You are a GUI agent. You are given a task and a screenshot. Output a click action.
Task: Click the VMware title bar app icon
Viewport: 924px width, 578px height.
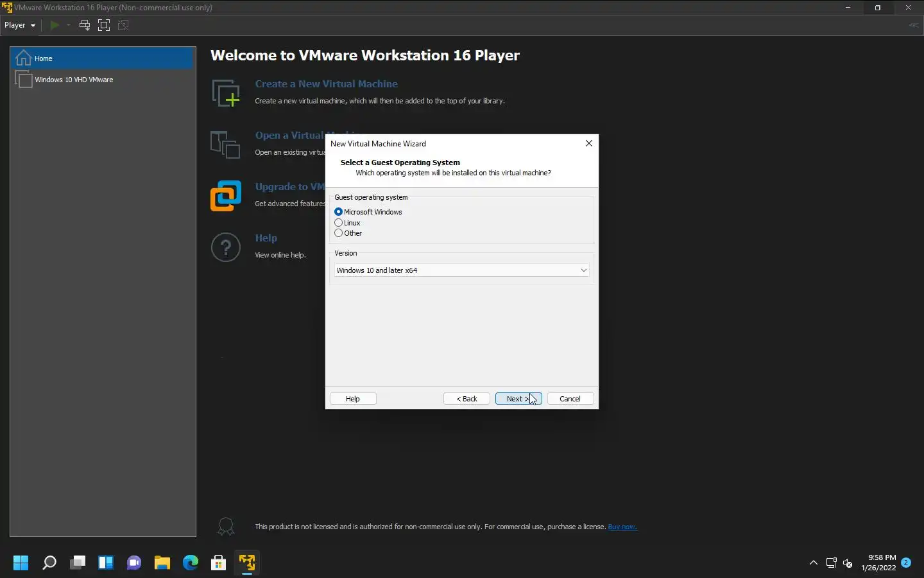(x=6, y=8)
